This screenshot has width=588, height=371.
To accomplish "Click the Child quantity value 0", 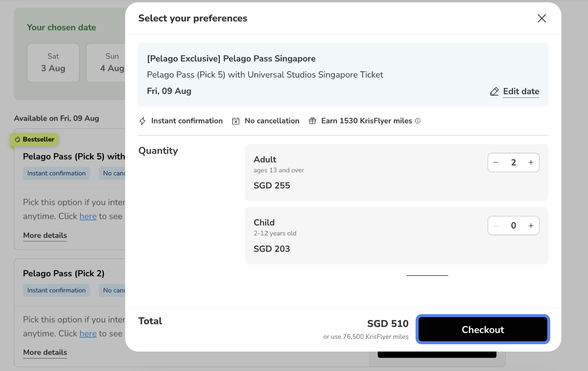I will click(514, 225).
